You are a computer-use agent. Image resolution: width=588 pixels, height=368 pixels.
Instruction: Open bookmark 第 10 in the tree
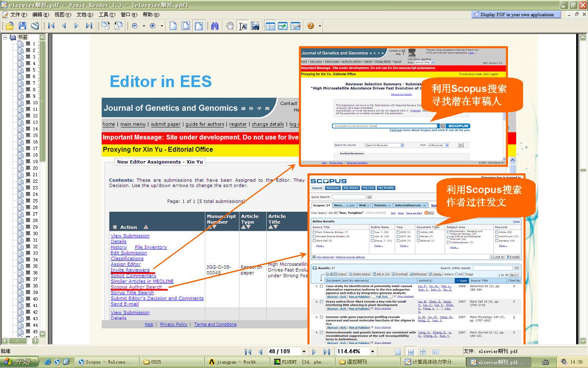(x=31, y=103)
